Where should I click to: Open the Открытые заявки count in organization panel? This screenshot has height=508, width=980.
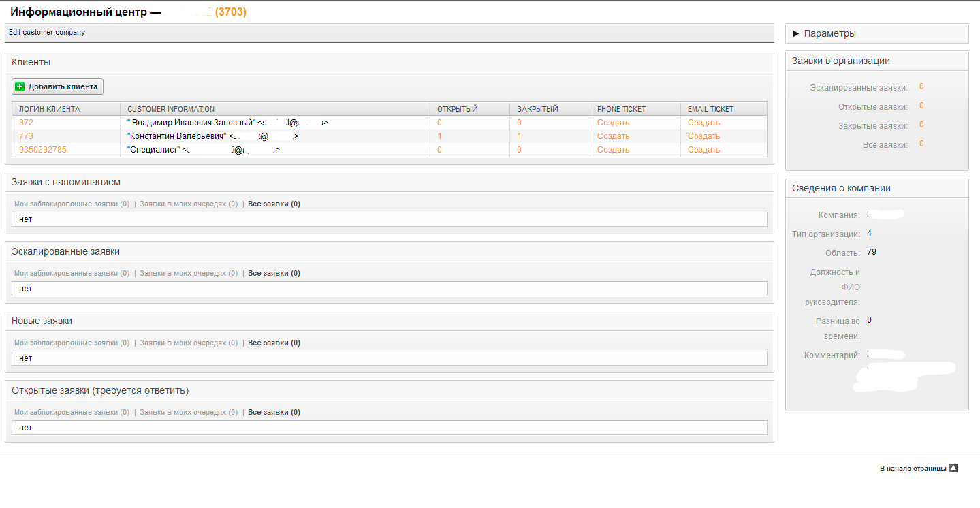[x=921, y=106]
